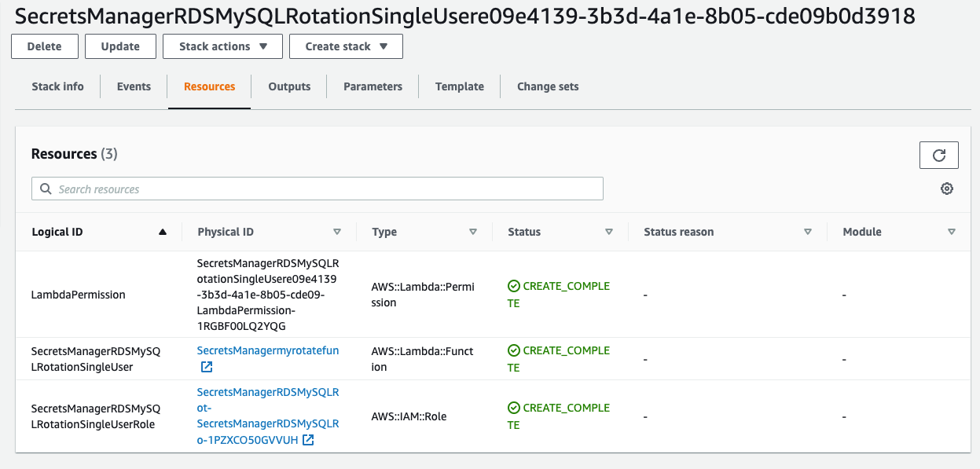980x469 pixels.
Task: Click the LambdaPermission CREATE_COMPLETE check icon
Action: click(514, 286)
